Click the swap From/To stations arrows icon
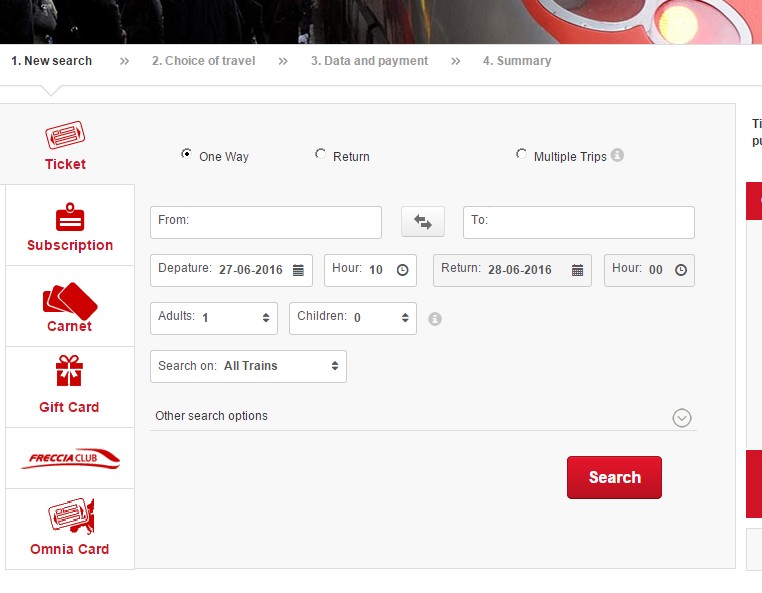762x593 pixels. [423, 222]
